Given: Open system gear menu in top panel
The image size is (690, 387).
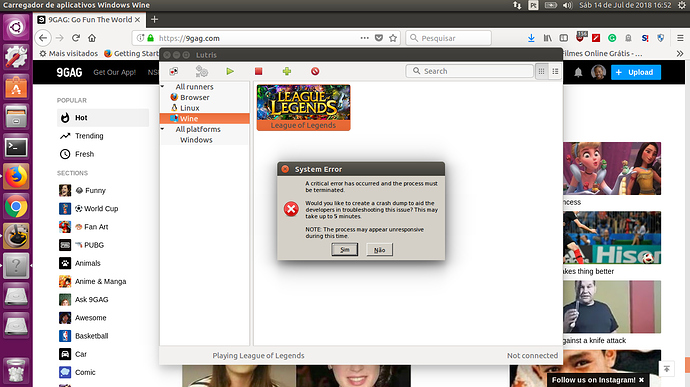Looking at the screenshot, I should tap(682, 5).
